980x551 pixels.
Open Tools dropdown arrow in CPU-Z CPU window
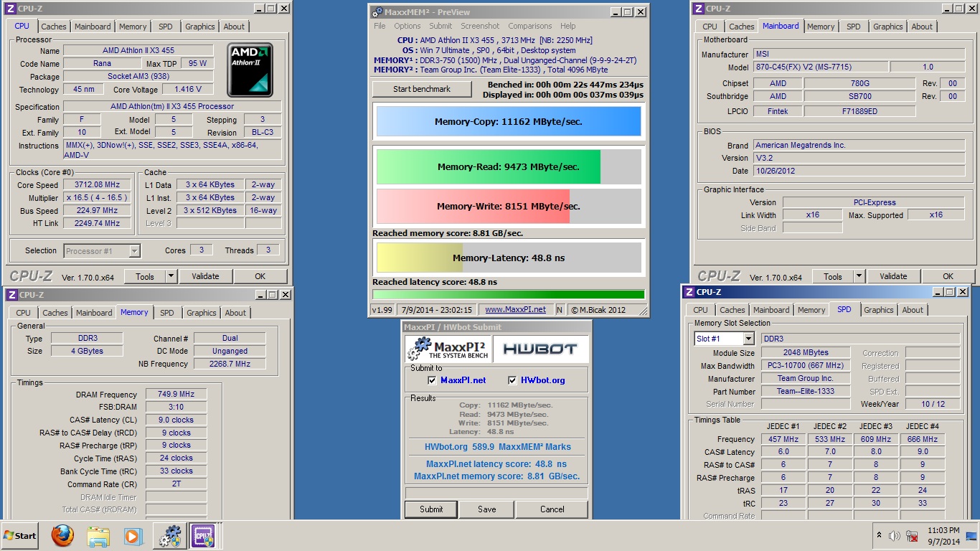click(171, 276)
